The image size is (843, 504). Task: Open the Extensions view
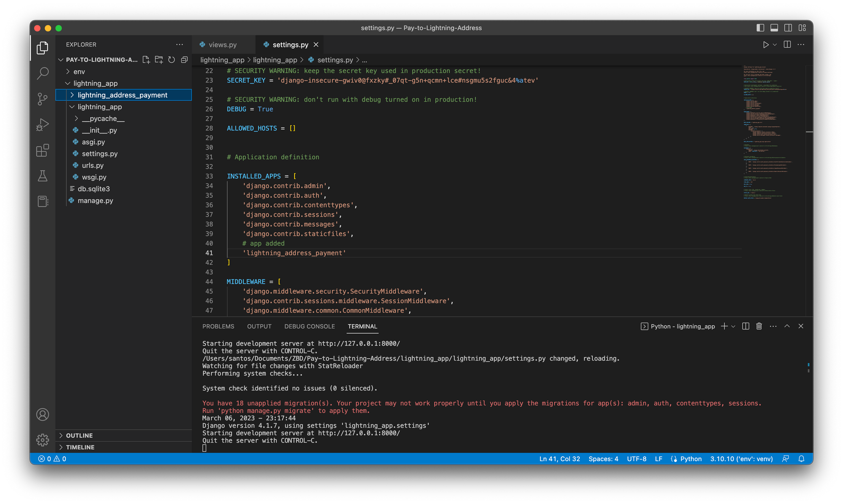pos(43,150)
